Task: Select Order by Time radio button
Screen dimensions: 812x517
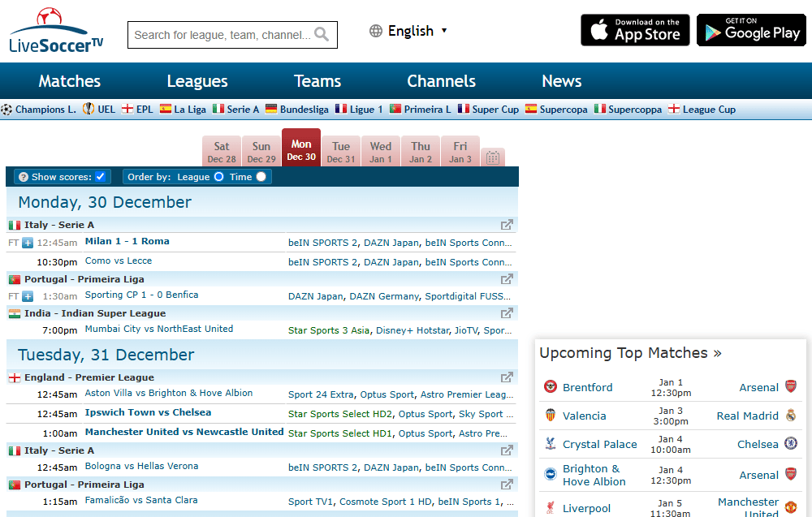Action: tap(261, 177)
